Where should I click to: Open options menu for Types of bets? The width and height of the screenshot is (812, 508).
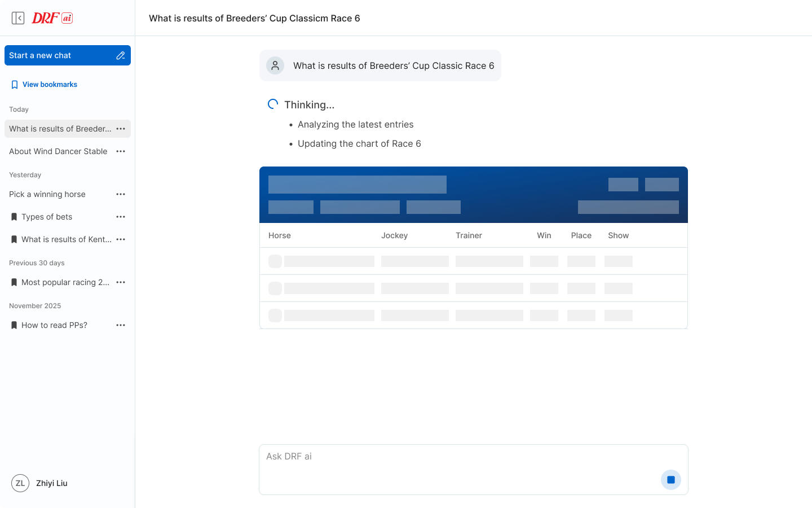tap(121, 217)
